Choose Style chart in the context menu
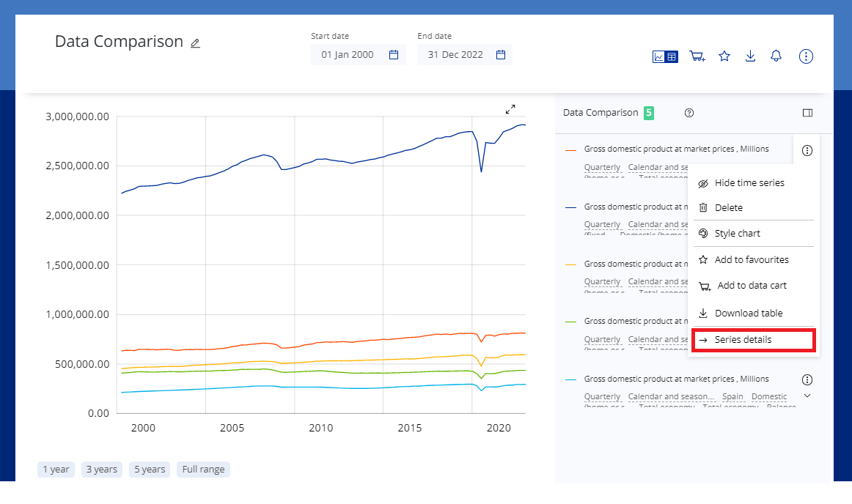This screenshot has height=504, width=852. (x=737, y=234)
